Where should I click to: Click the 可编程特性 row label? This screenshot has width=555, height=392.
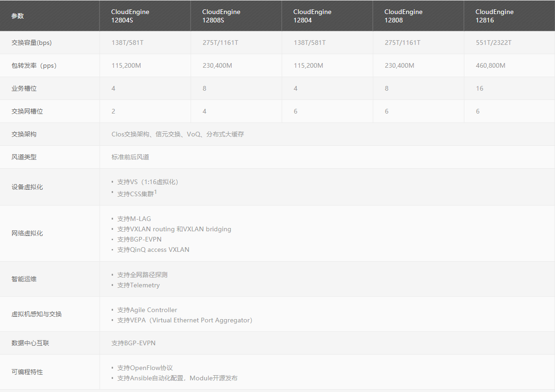[27, 372]
